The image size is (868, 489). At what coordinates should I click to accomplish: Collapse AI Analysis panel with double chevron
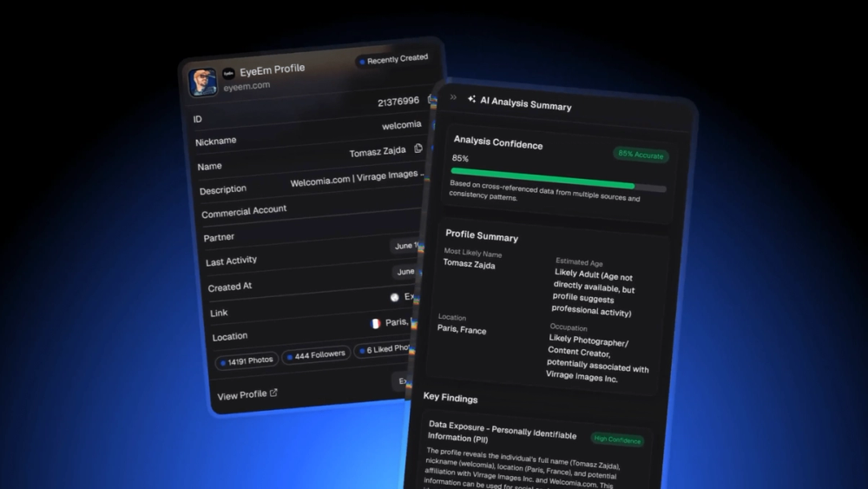453,97
